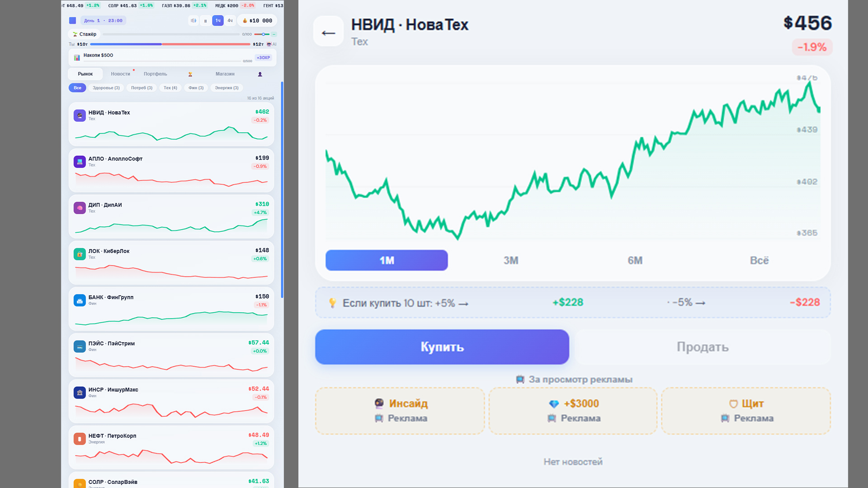Click the Накопи $500 goal card
Image resolution: width=868 pixels, height=488 pixels.
tap(172, 57)
